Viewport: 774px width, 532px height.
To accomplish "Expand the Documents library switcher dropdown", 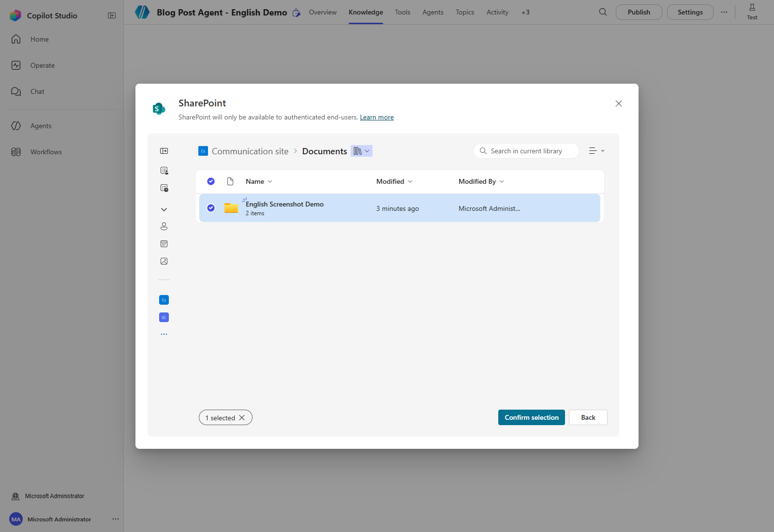I will pyautogui.click(x=361, y=151).
